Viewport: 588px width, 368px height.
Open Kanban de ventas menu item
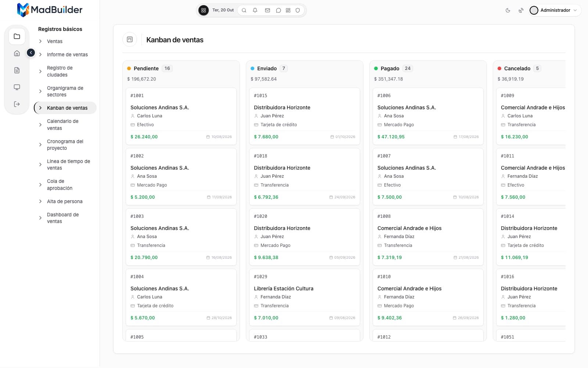(65, 108)
